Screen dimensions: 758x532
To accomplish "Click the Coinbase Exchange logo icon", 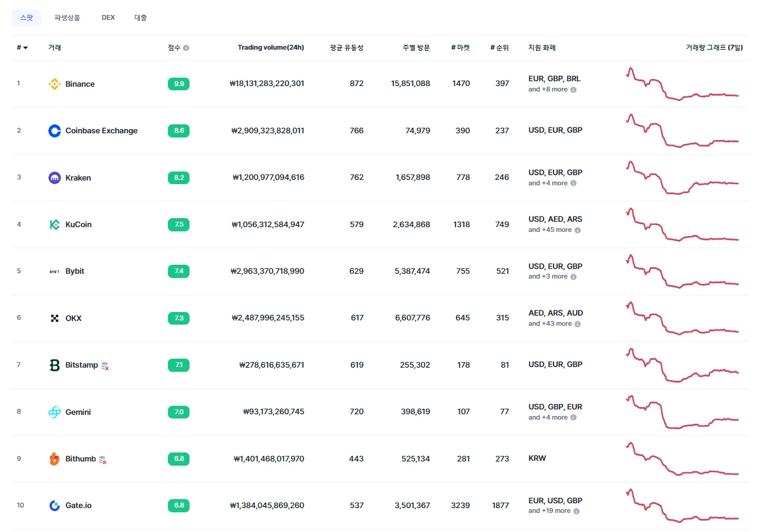I will click(54, 131).
